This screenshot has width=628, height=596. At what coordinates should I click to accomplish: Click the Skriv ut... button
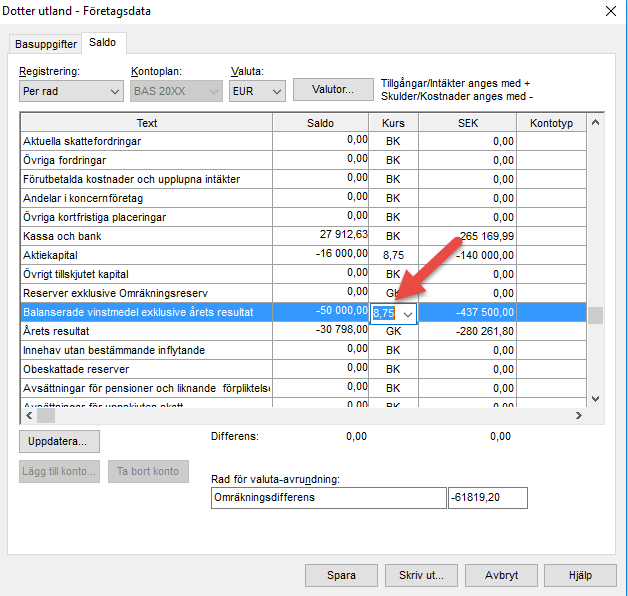[x=421, y=575]
